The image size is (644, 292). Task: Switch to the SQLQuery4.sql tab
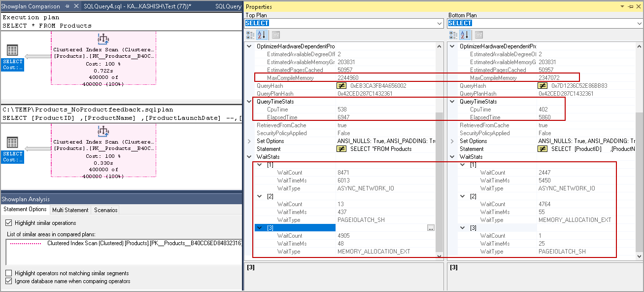[x=137, y=6]
